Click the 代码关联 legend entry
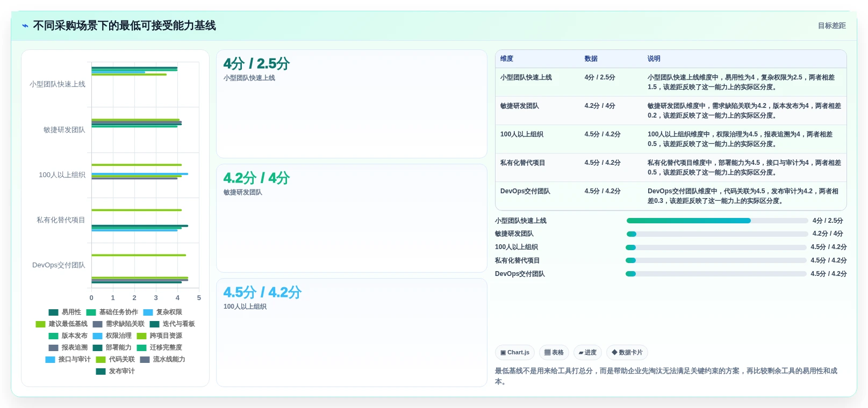This screenshot has width=868, height=408. (115, 360)
